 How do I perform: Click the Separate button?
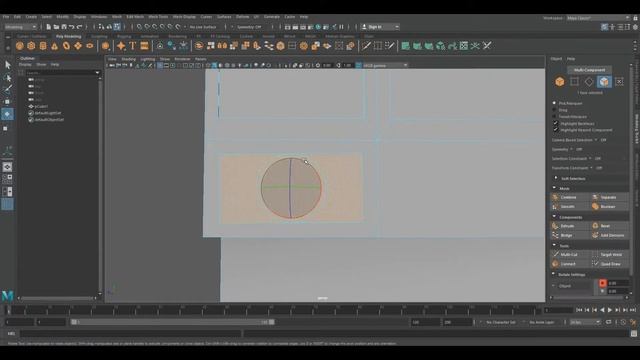610,197
